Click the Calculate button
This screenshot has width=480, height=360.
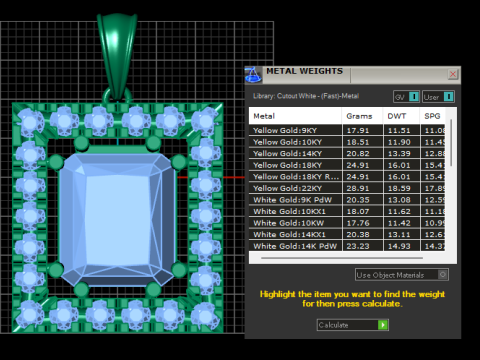(353, 325)
